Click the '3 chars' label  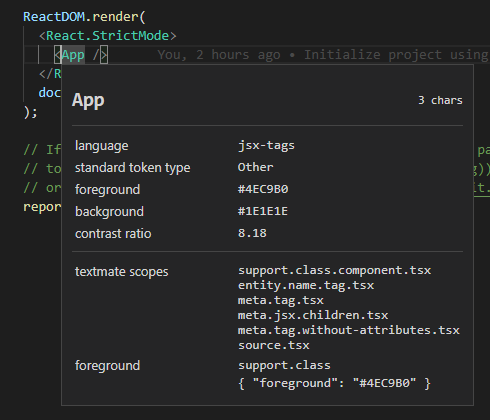[x=440, y=100]
